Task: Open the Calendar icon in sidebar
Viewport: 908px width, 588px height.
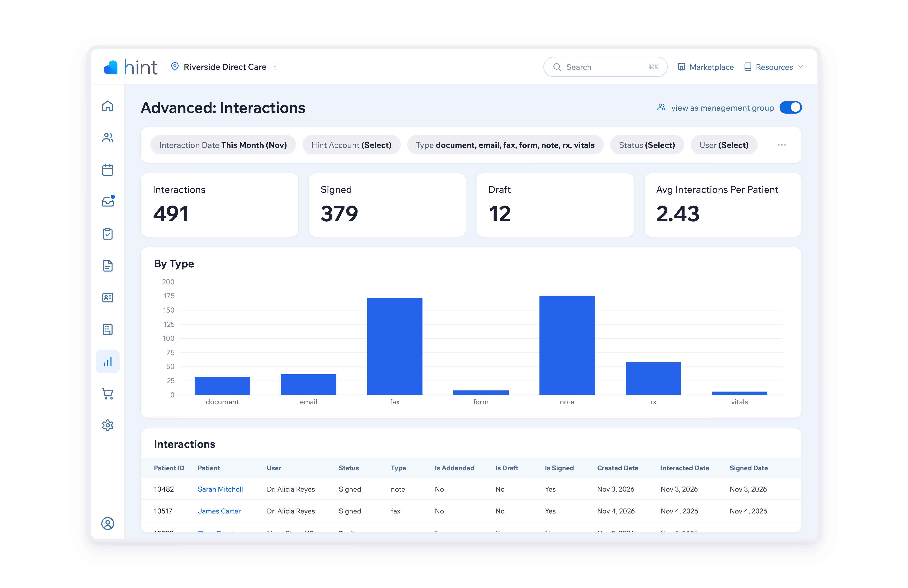Action: click(x=108, y=170)
